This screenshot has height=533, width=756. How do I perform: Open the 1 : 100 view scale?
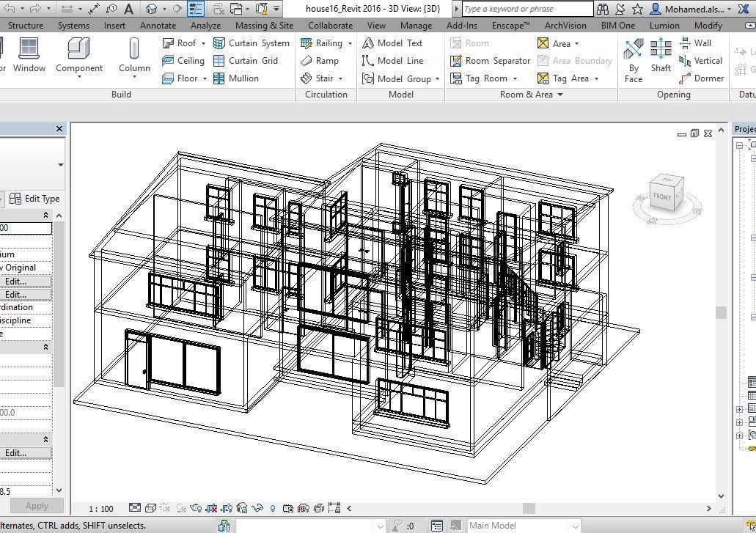click(x=100, y=508)
